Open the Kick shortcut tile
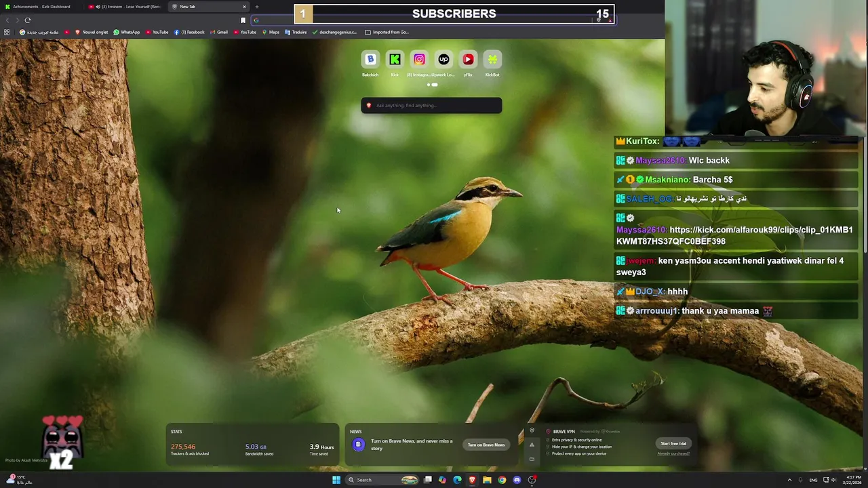This screenshot has width=868, height=488. click(395, 63)
